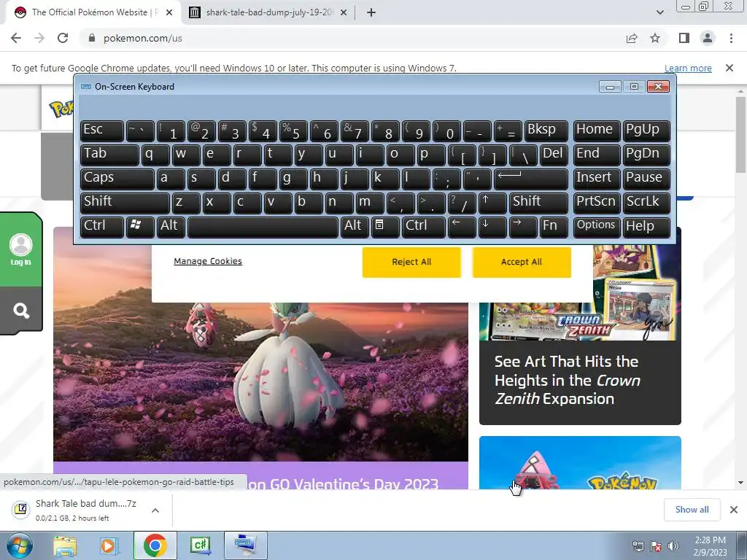Click the Del key
Viewport: 747px width, 560px height.
pos(554,155)
